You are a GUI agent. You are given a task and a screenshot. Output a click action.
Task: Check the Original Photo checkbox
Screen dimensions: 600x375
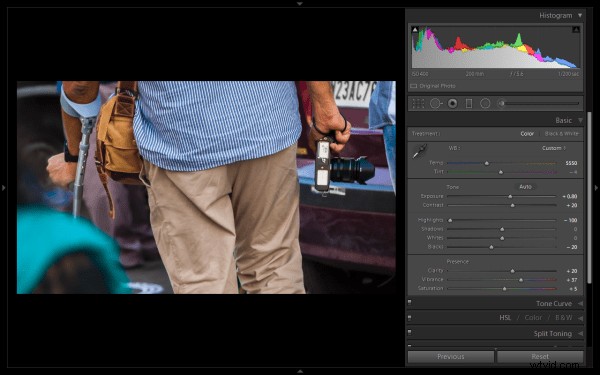tap(413, 86)
